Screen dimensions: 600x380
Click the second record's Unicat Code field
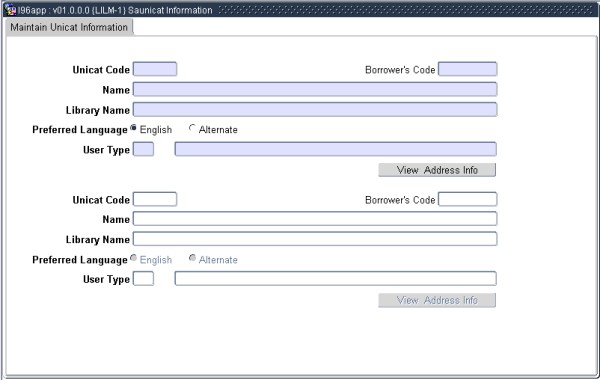(155, 199)
